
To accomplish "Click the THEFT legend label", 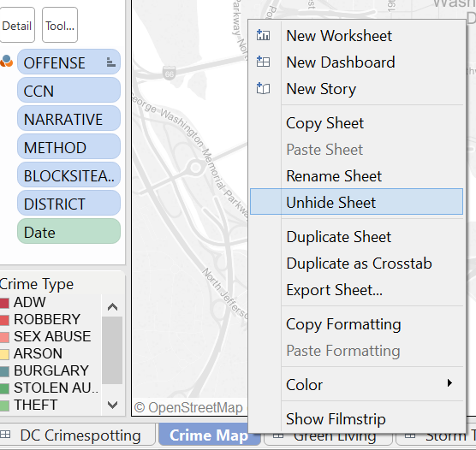I will coord(35,405).
